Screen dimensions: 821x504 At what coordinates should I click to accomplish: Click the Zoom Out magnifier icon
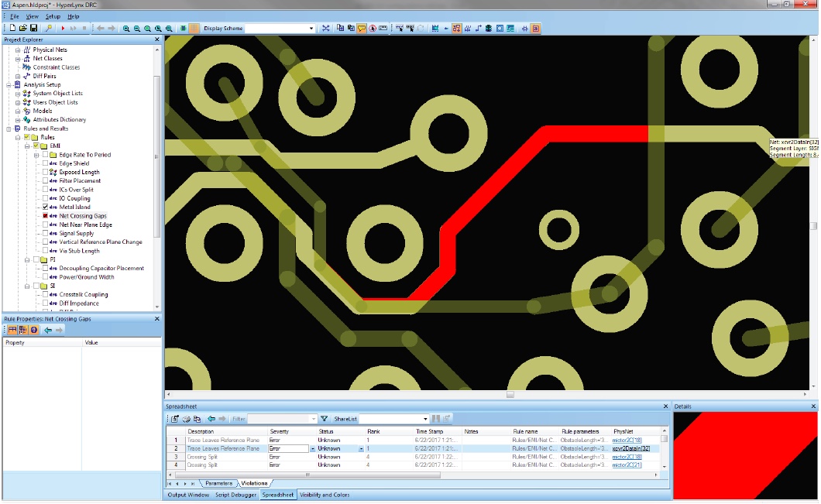point(136,29)
